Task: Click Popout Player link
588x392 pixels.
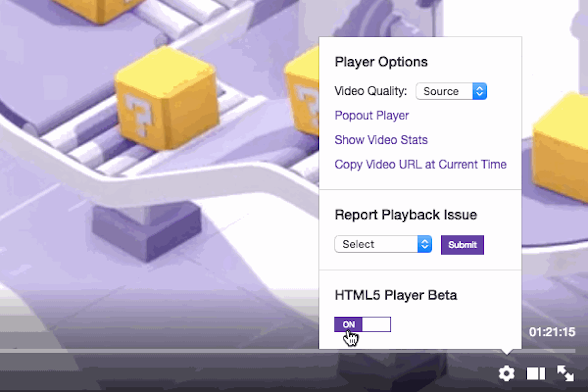Action: coord(372,115)
